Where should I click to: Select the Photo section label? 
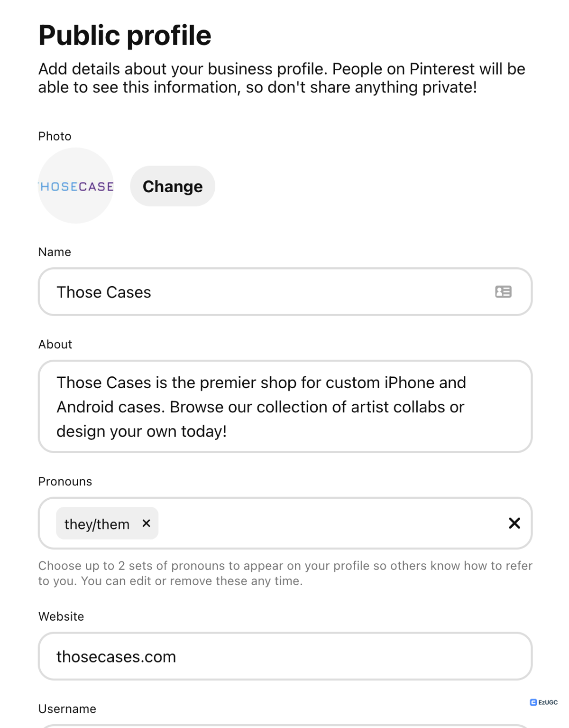point(55,136)
